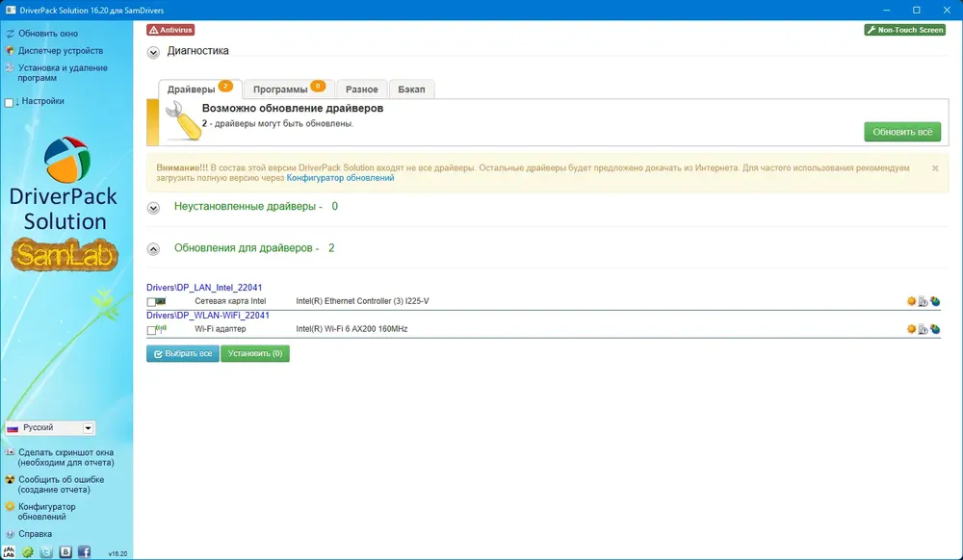Click the Non-Touch Screen badge
963x560 pixels.
click(904, 30)
